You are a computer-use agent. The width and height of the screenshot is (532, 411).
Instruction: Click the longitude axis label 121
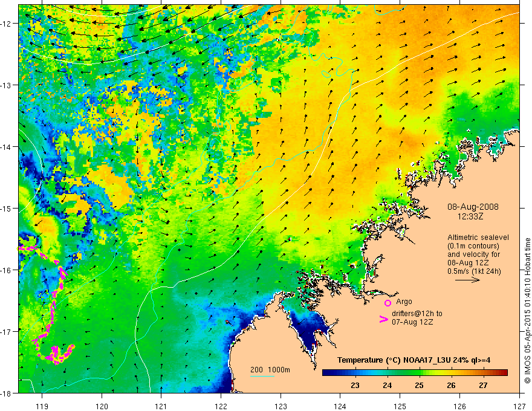click(161, 406)
